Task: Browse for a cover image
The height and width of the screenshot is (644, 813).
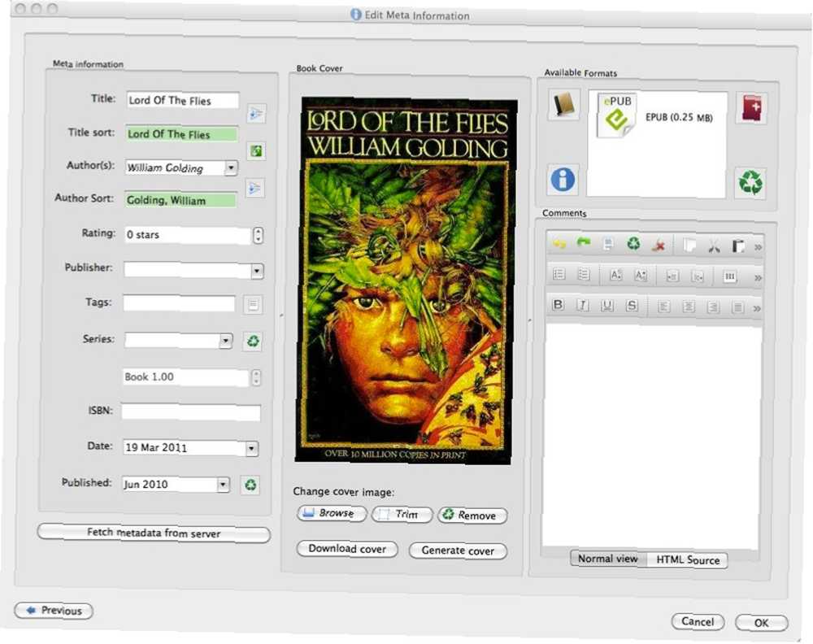Action: pos(332,513)
